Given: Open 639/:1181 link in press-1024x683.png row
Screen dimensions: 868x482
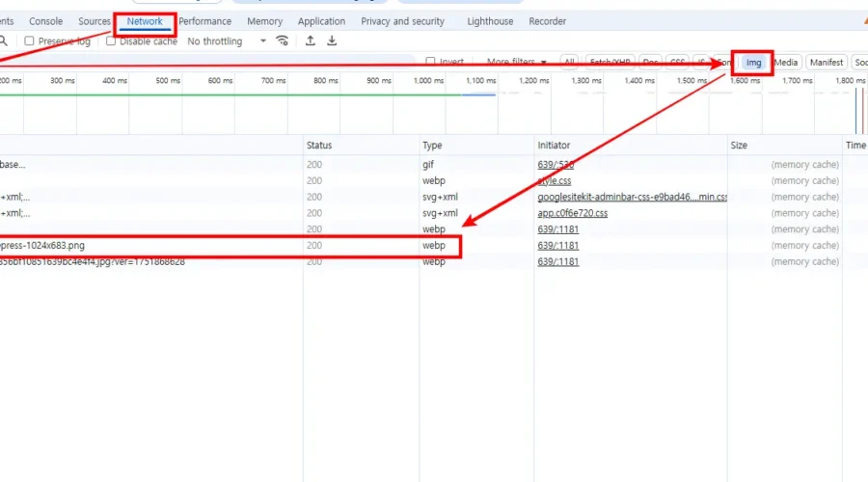Looking at the screenshot, I should (x=558, y=245).
